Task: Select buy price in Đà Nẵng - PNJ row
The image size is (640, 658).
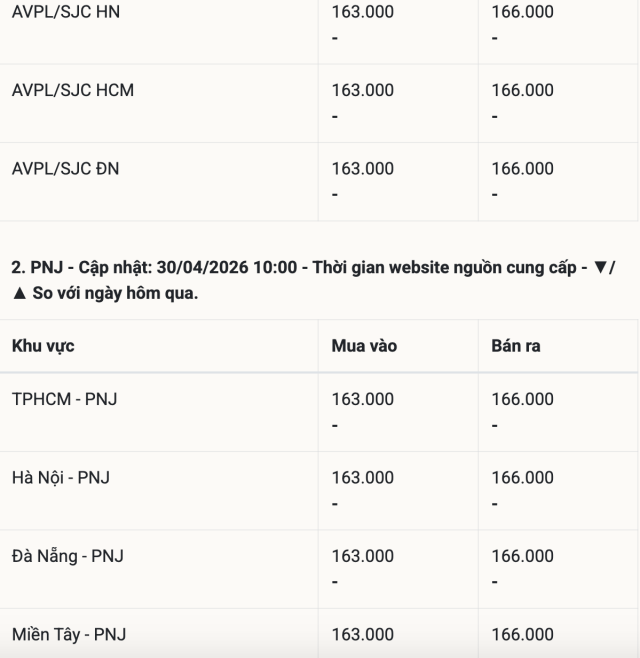Action: point(362,556)
